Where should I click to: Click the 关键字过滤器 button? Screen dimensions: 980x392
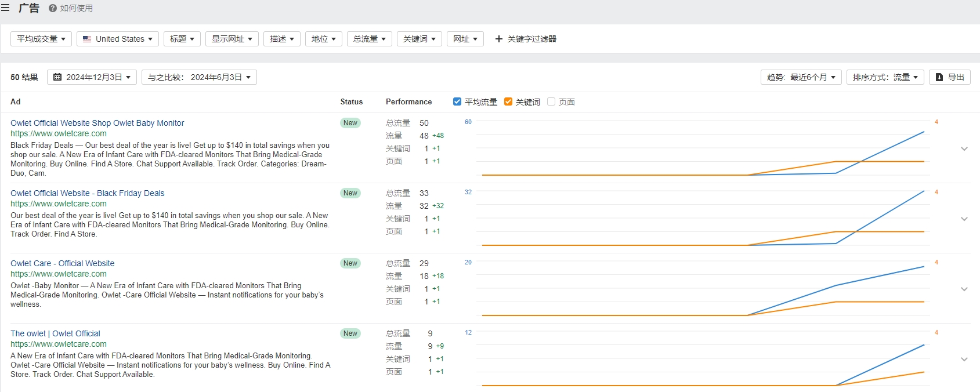[x=526, y=39]
